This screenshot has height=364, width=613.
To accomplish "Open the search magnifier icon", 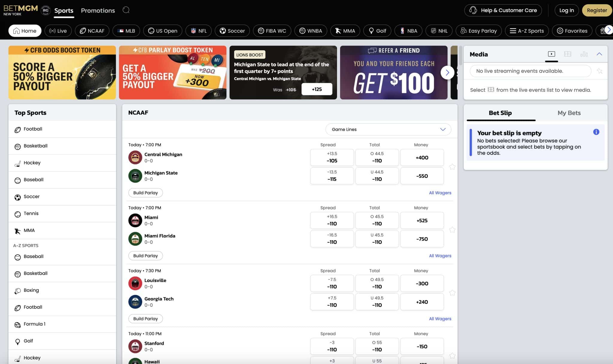I will 126,10.
